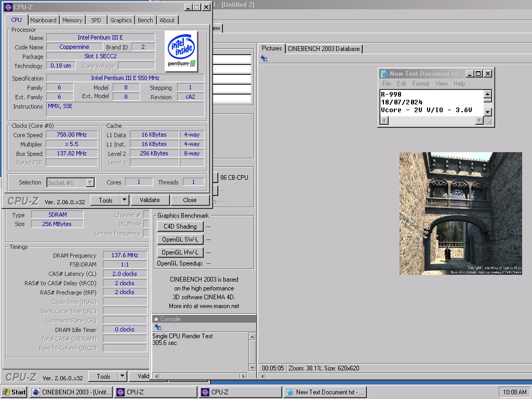This screenshot has width=532, height=399.
Task: Click the Bus Speed value 137.82 MHz
Action: [x=72, y=153]
